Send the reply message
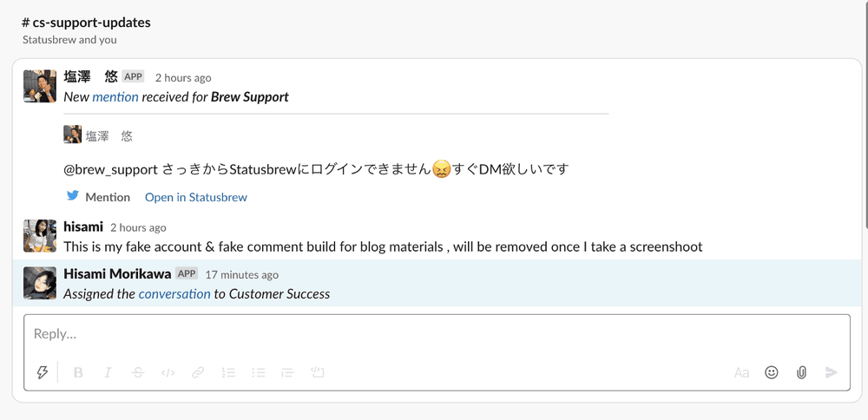This screenshot has width=868, height=420. 832,372
